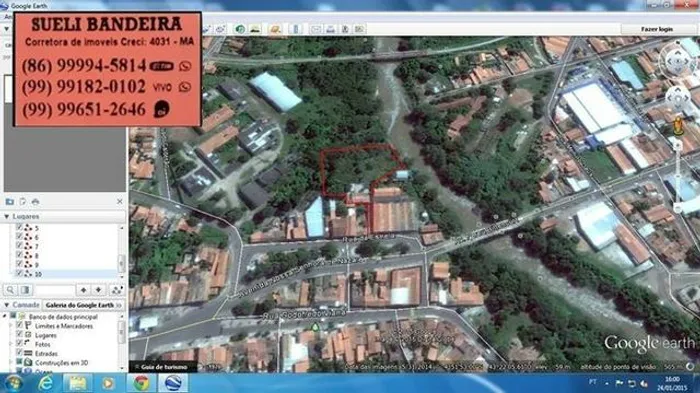This screenshot has width=700, height=393.
Task: Open the historical imagery clock tool
Action: point(240,29)
